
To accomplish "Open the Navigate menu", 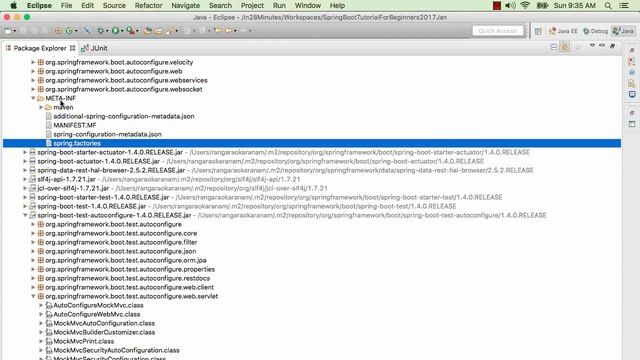I will point(185,6).
